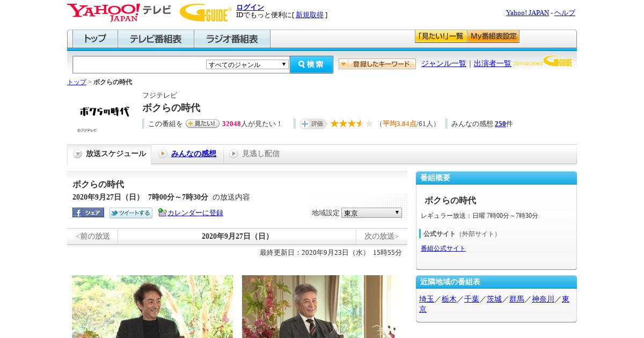The width and height of the screenshot is (644, 338).
Task: Go to 次の放送 next broadcast
Action: (382, 236)
